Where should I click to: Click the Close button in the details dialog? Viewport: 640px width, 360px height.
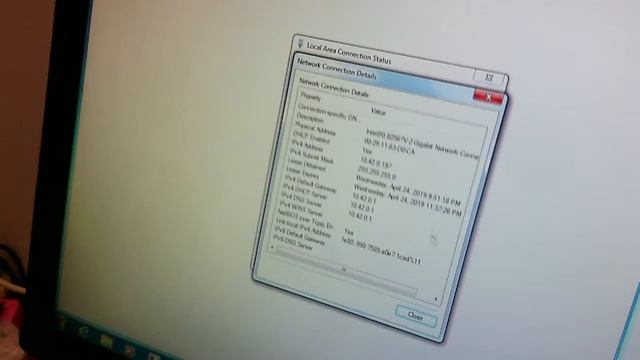pyautogui.click(x=416, y=316)
